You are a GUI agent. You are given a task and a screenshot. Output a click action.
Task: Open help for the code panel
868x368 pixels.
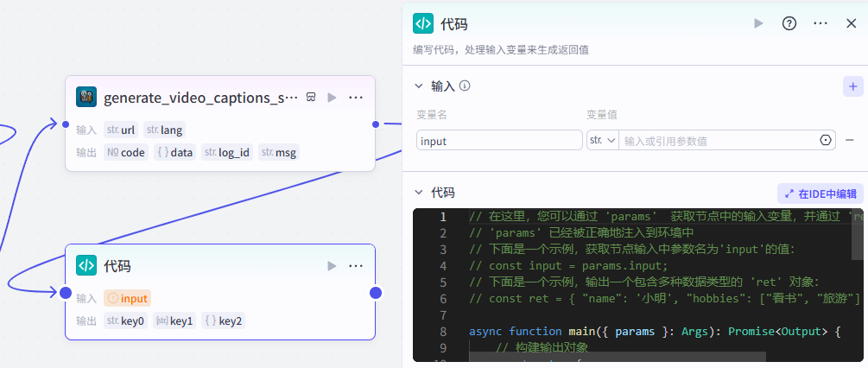coord(789,23)
